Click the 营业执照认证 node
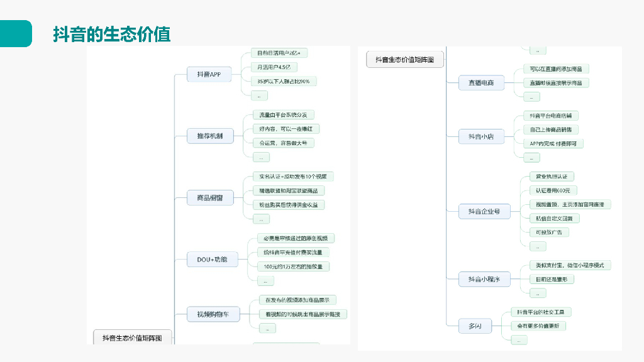This screenshot has width=644, height=362. point(552,177)
